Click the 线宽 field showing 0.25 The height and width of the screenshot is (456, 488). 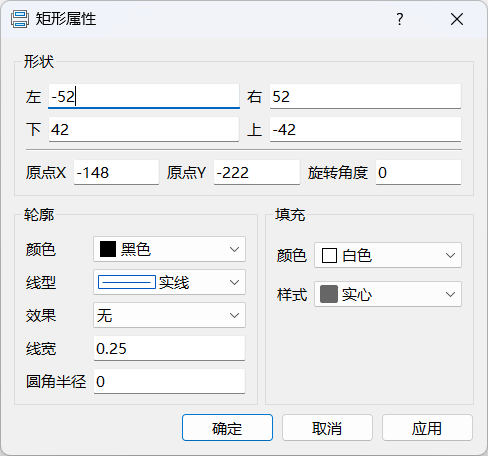pyautogui.click(x=169, y=348)
